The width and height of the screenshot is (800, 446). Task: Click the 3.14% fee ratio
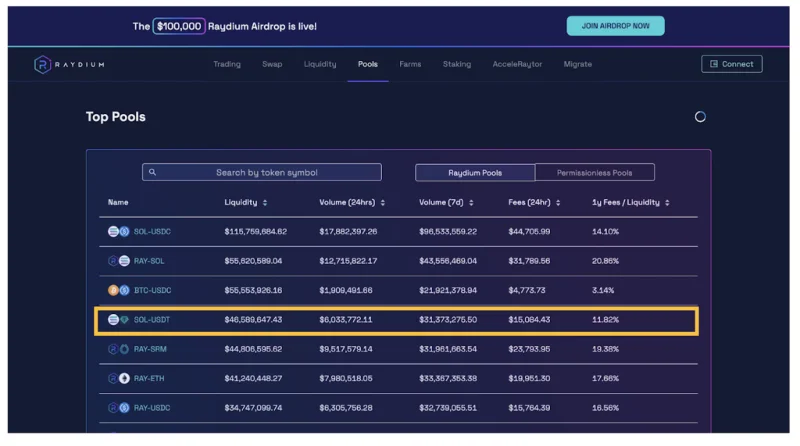click(603, 290)
